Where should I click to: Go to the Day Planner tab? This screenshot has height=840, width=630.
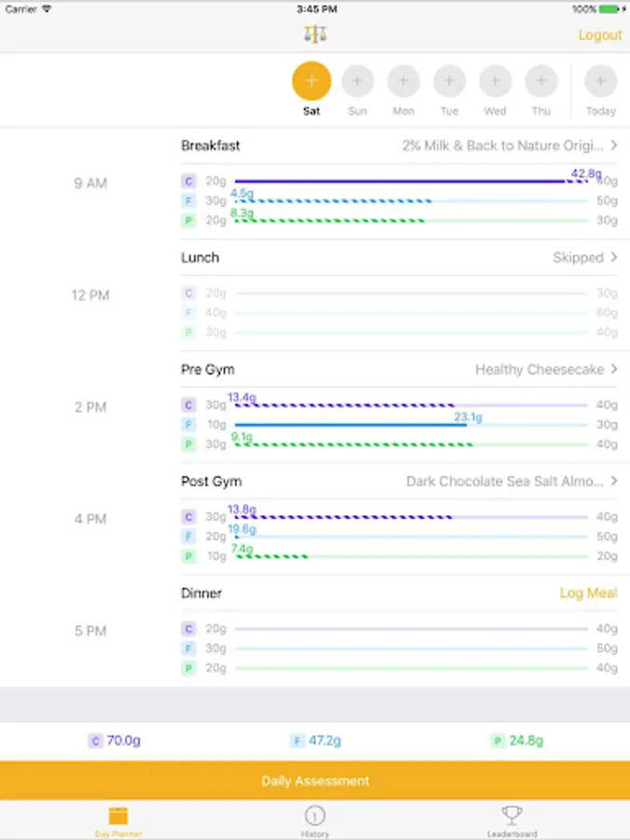pos(118,819)
